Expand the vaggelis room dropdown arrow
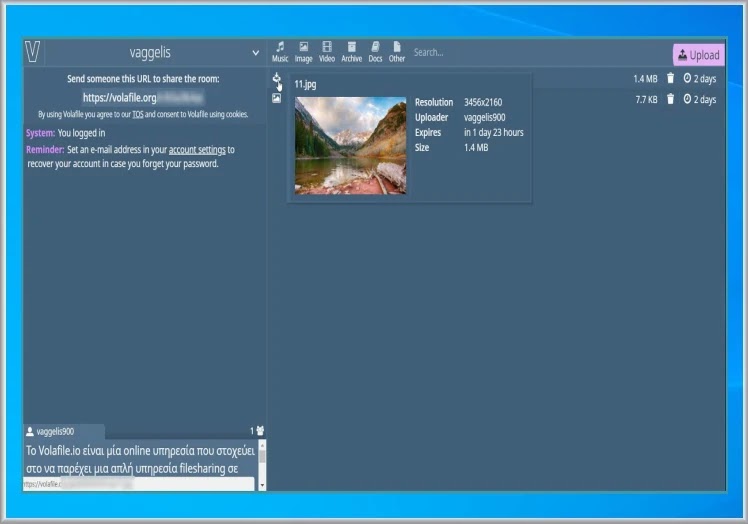Viewport: 748px width, 524px height. point(256,52)
